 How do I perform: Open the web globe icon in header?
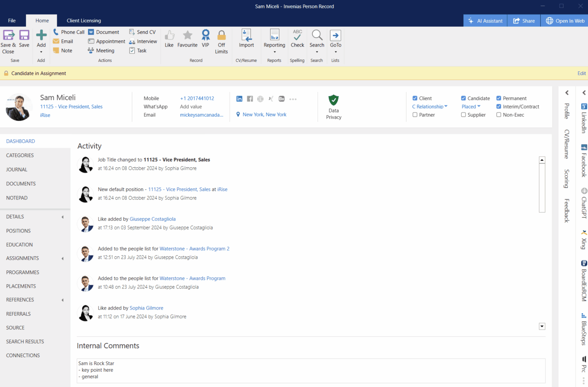click(x=260, y=99)
